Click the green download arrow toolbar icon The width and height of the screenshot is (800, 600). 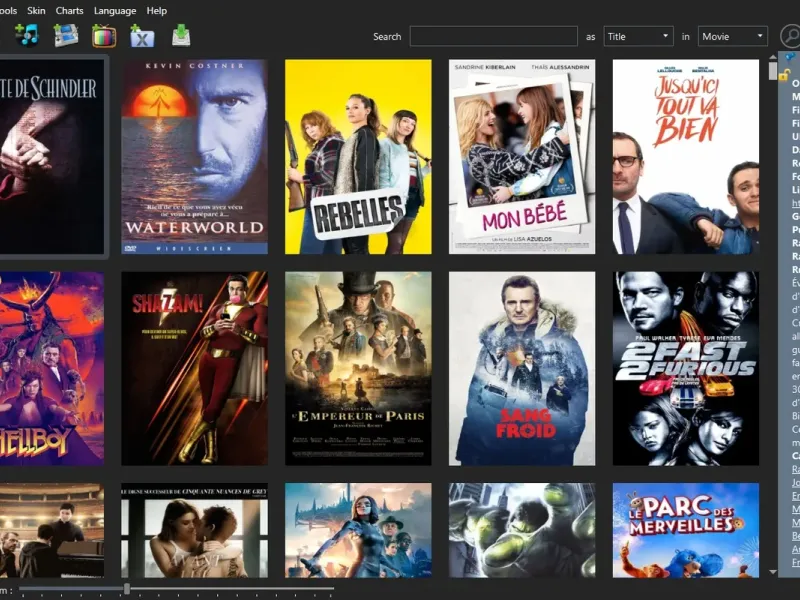[181, 36]
